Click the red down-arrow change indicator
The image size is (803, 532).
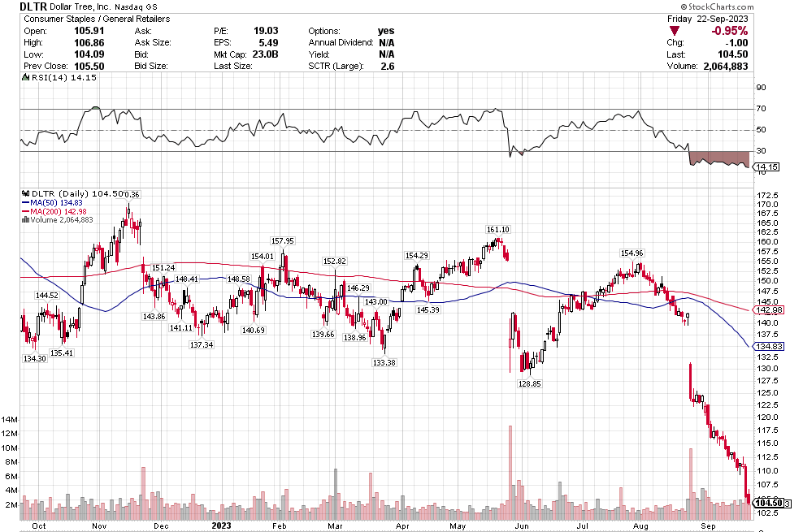pyautogui.click(x=675, y=31)
